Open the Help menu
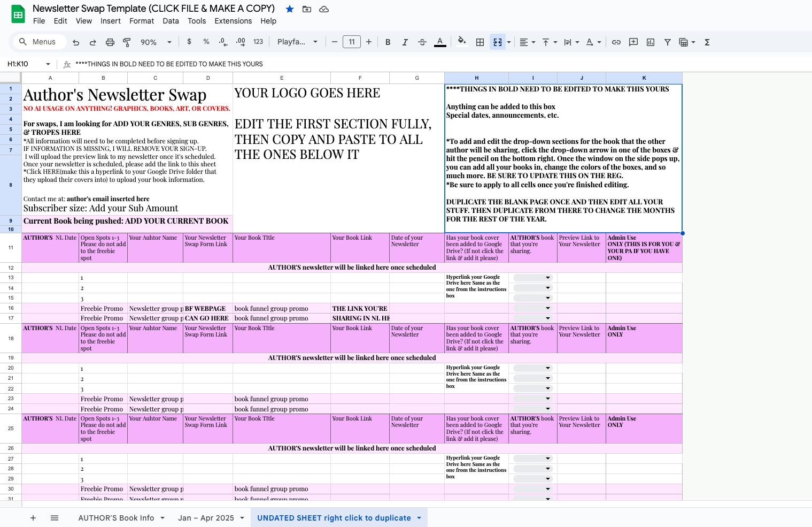Screen dimensions: 812x527 pos(268,21)
